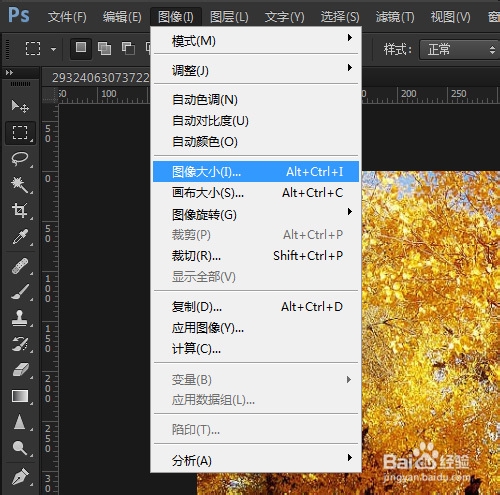This screenshot has height=495, width=500.
Task: Select the Pen tool
Action: pos(20,477)
